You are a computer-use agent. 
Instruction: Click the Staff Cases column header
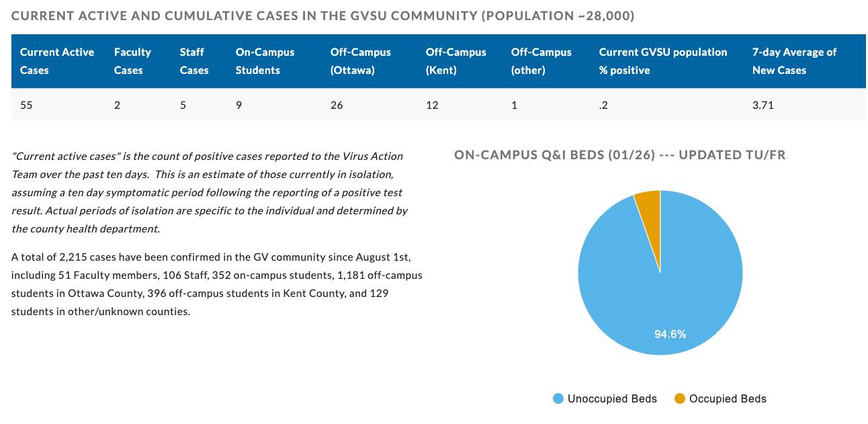194,60
